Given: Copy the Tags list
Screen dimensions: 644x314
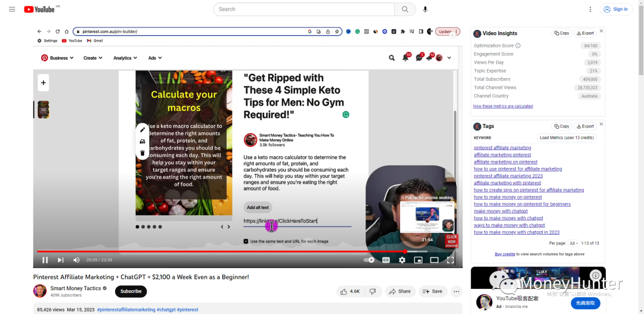Looking at the screenshot, I should [x=562, y=126].
